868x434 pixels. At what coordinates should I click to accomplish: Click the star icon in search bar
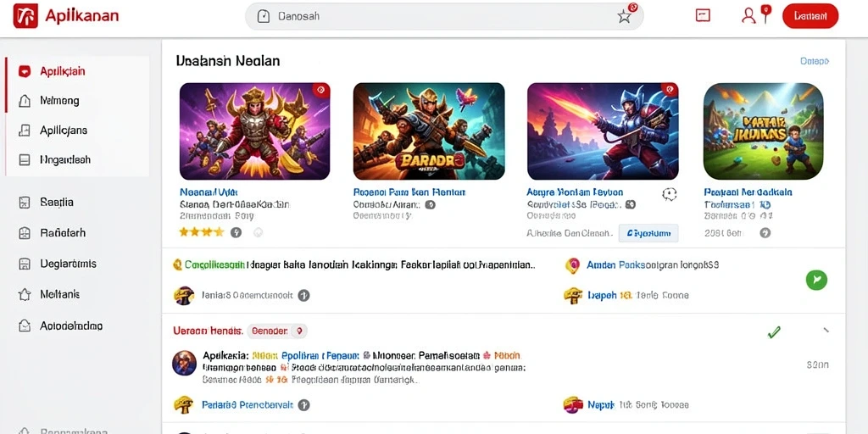(x=624, y=17)
